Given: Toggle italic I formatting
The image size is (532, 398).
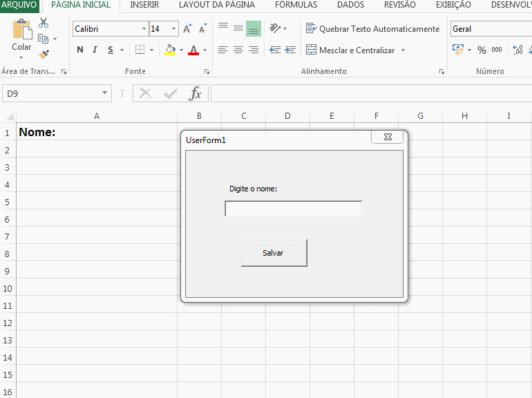Looking at the screenshot, I should click(95, 50).
